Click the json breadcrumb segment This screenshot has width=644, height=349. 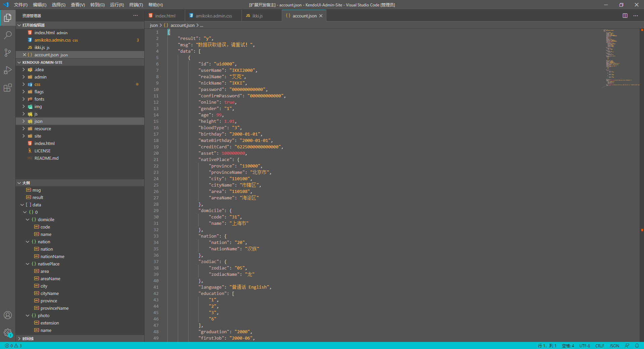(x=154, y=25)
